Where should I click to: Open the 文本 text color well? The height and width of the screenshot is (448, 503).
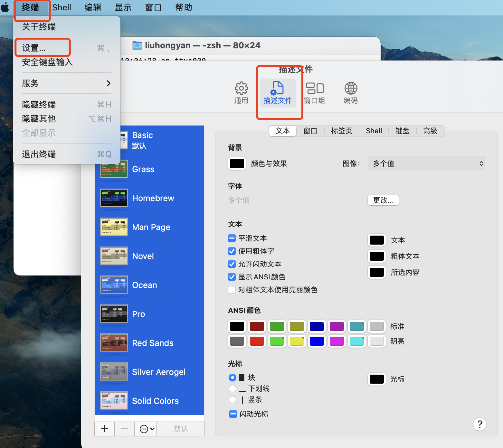(x=377, y=240)
